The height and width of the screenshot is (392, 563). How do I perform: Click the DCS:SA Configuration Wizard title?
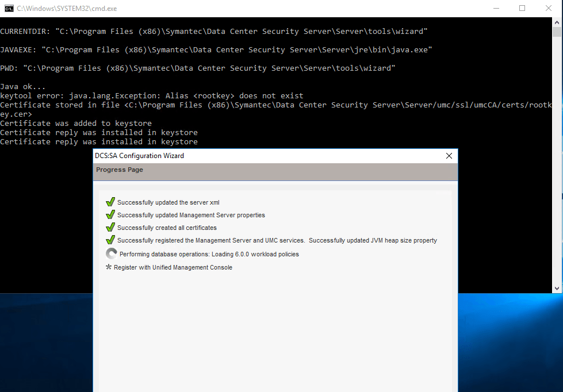[x=139, y=156]
